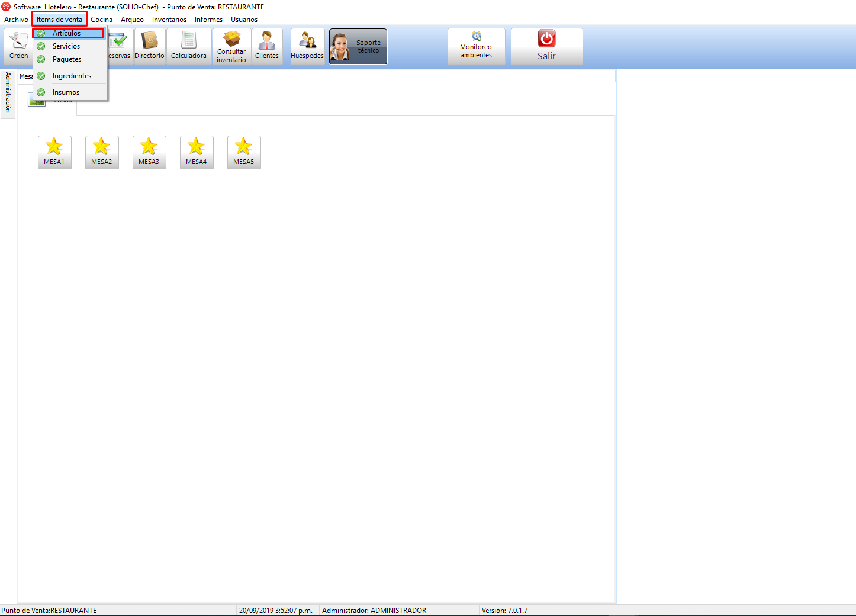
Task: Select table MESA1
Action: 54,152
